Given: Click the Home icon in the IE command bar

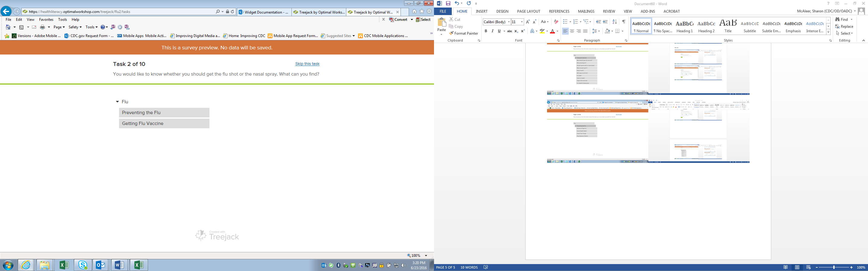Looking at the screenshot, I should coord(8,27).
